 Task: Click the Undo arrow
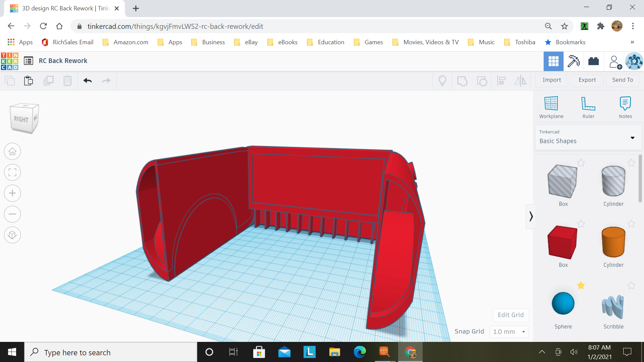click(x=88, y=80)
